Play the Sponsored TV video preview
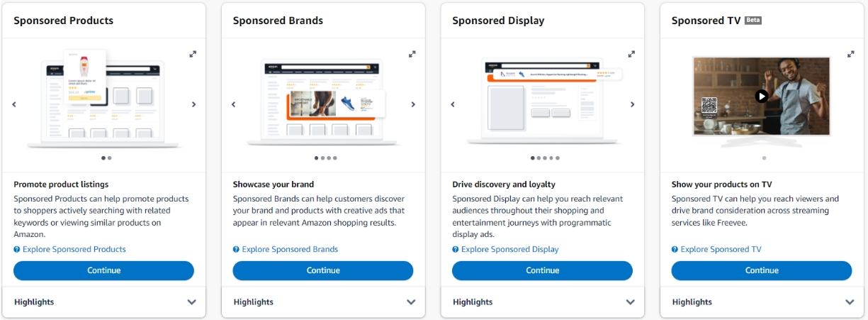The width and height of the screenshot is (868, 320). pyautogui.click(x=761, y=96)
